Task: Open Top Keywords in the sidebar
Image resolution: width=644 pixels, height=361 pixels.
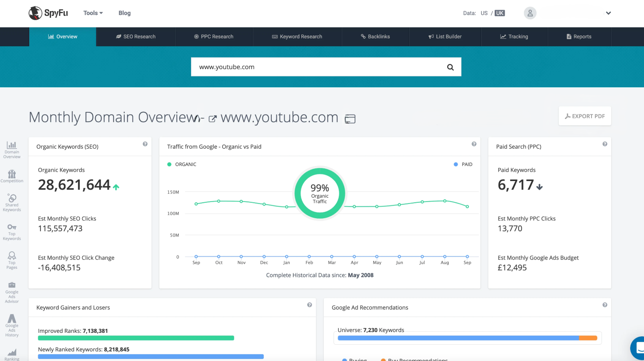Action: click(12, 232)
